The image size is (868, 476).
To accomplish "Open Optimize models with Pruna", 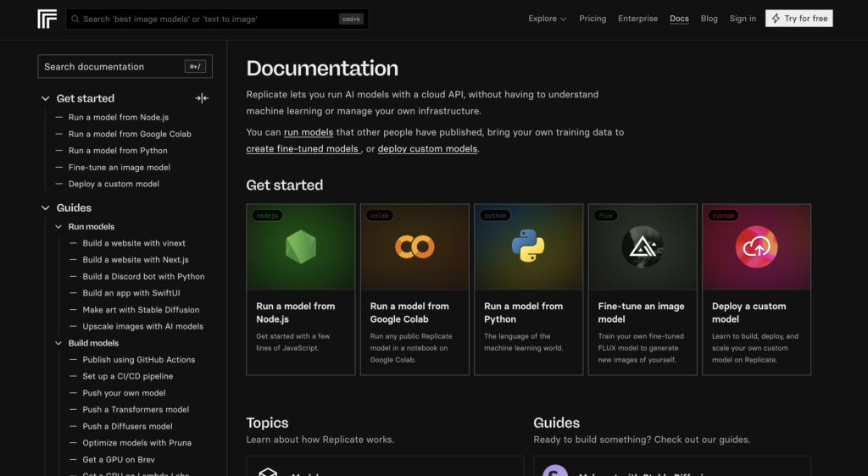I will pyautogui.click(x=137, y=443).
